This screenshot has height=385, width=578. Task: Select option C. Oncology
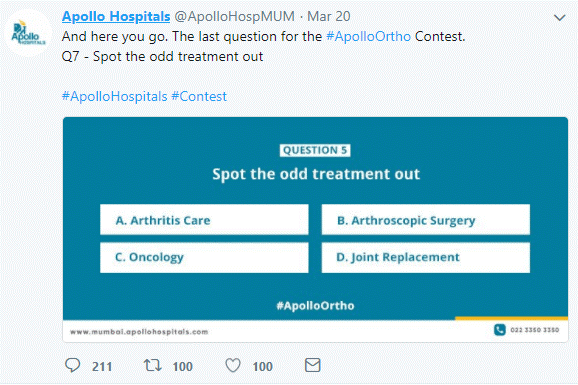tap(204, 257)
